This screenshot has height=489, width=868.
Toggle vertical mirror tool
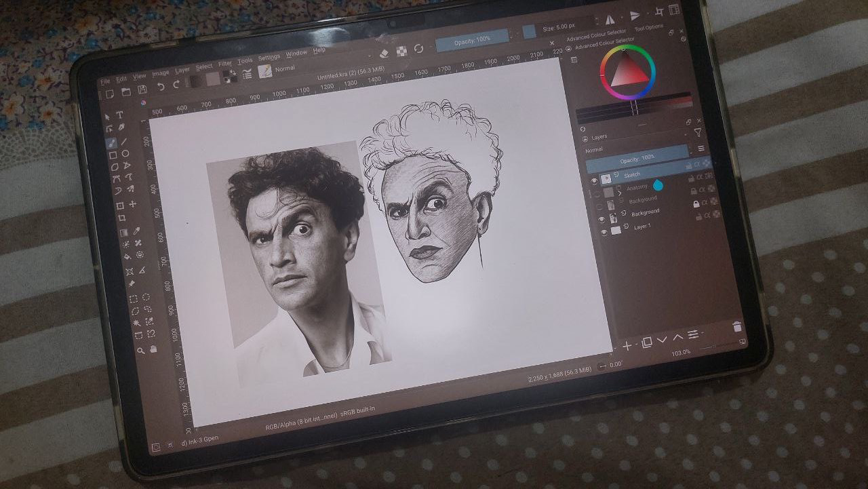635,15
